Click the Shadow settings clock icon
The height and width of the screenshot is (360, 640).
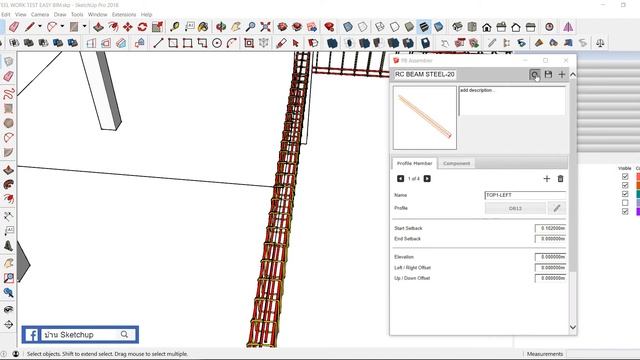coord(549,27)
